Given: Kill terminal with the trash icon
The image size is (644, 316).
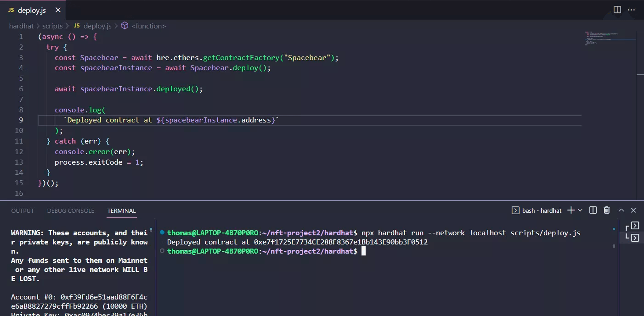Looking at the screenshot, I should tap(607, 210).
